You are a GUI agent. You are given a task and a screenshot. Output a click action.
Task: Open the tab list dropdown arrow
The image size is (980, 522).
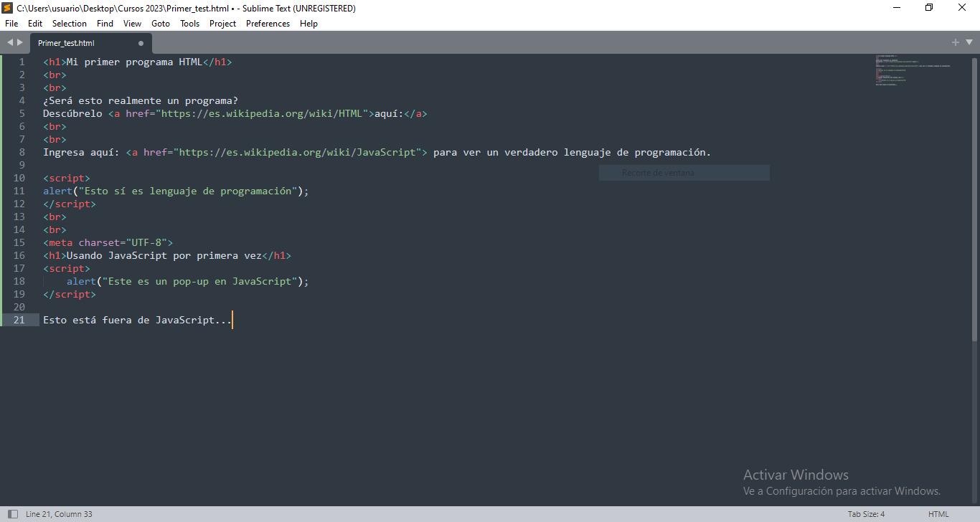pos(969,42)
